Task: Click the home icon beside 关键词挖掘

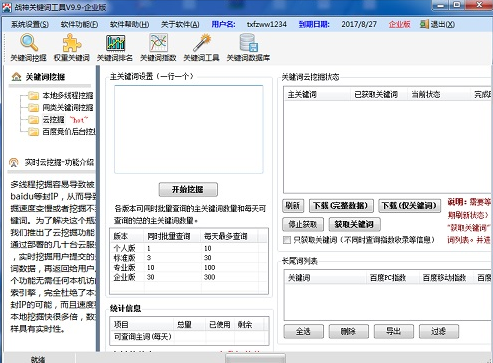Action: point(16,77)
